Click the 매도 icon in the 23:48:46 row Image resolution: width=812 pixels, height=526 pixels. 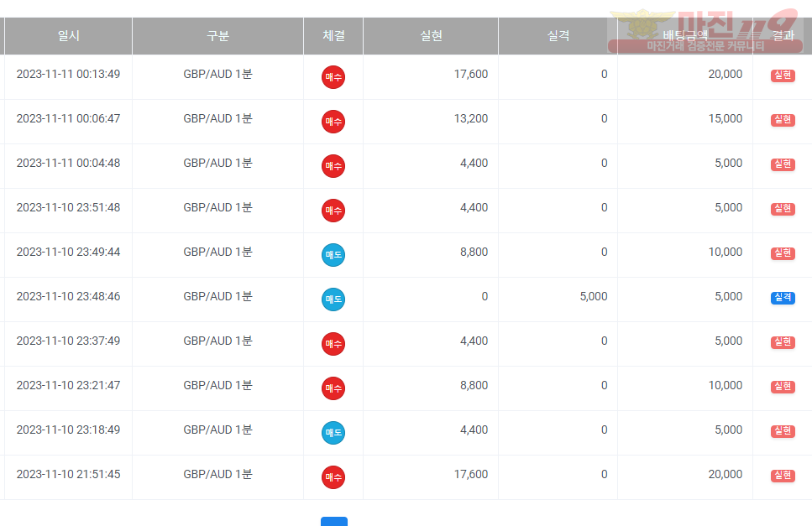pos(333,299)
